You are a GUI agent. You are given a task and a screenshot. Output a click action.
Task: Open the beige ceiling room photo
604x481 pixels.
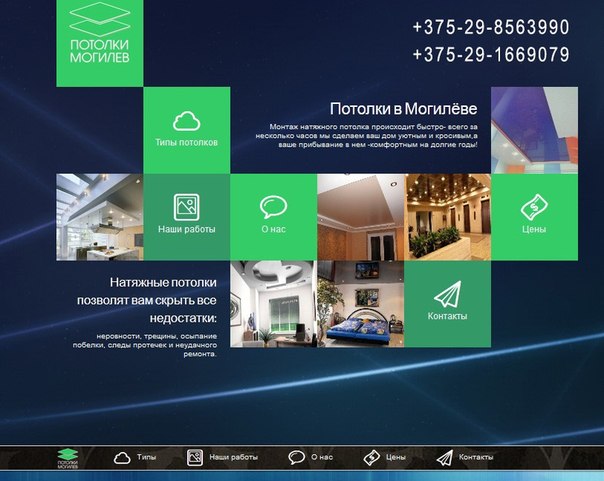pyautogui.click(x=361, y=217)
